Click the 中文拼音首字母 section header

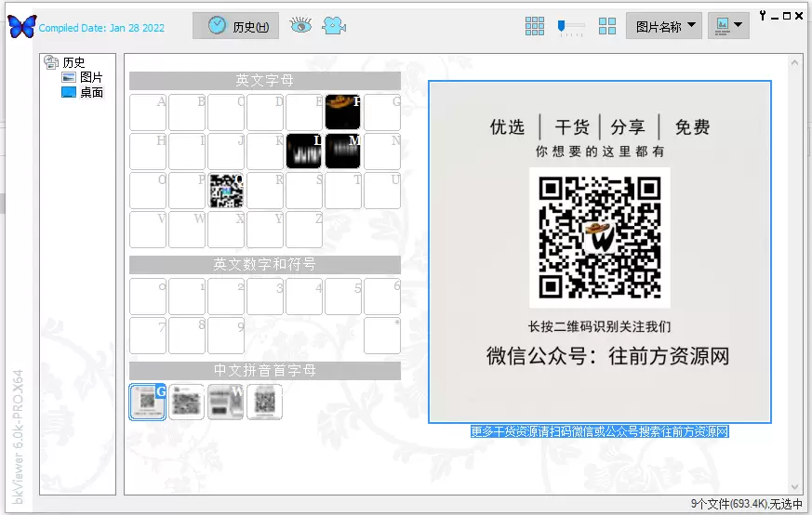point(265,371)
